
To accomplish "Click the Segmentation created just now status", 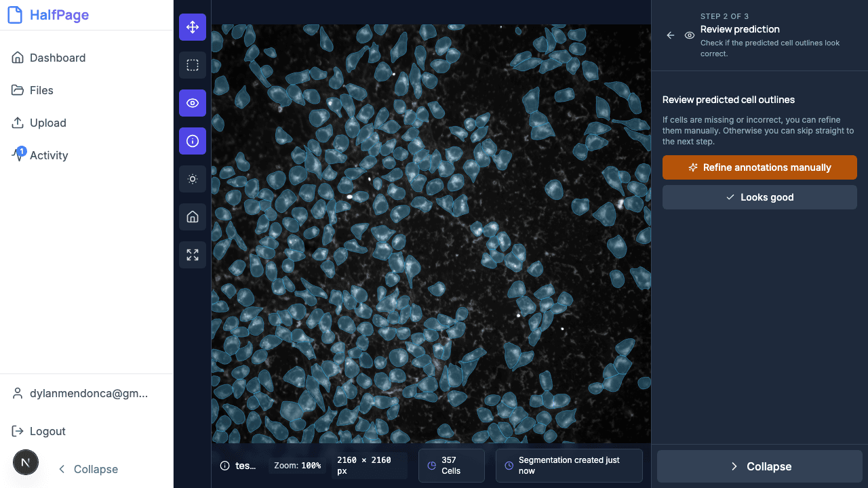I will 569,465.
